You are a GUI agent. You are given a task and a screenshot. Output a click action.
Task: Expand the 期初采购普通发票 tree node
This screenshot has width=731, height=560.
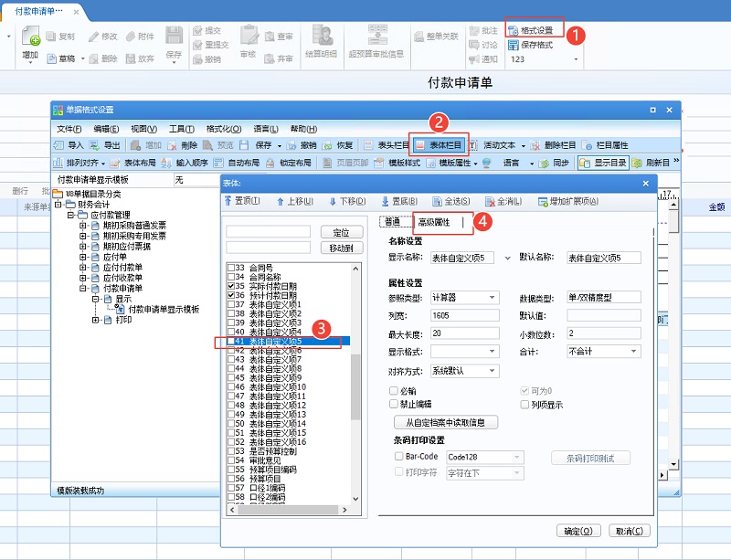click(83, 226)
